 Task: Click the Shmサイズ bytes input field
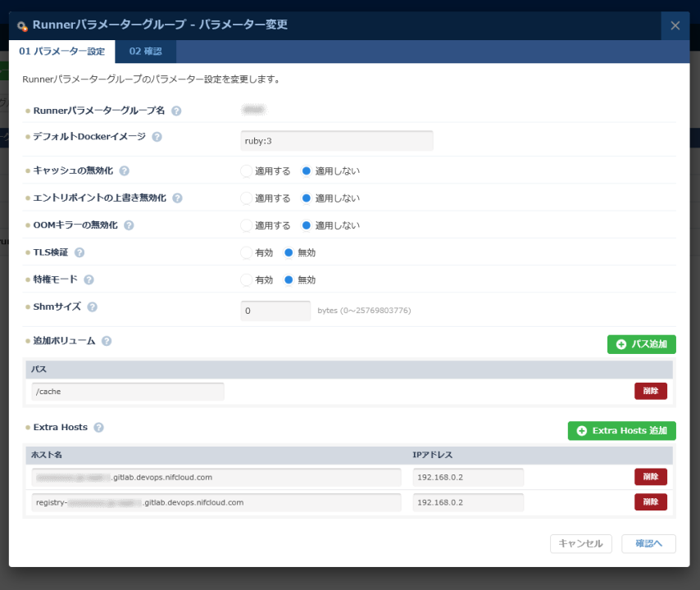pyautogui.click(x=275, y=311)
